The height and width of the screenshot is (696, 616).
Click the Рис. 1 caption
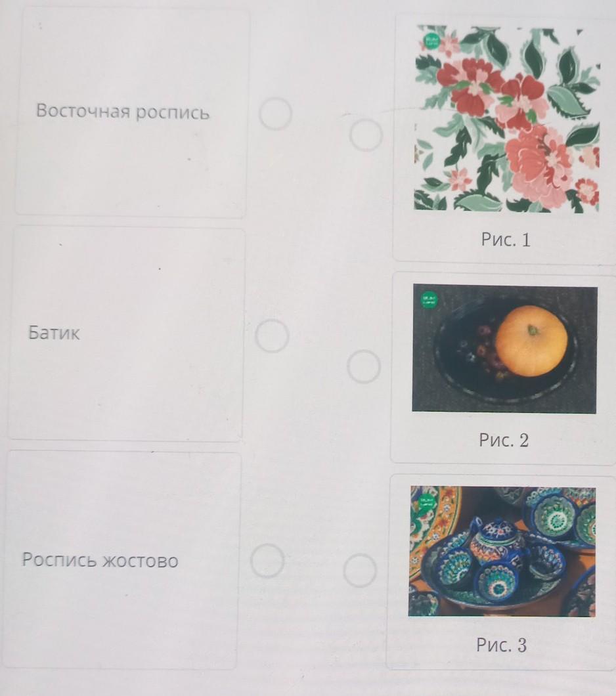[506, 240]
